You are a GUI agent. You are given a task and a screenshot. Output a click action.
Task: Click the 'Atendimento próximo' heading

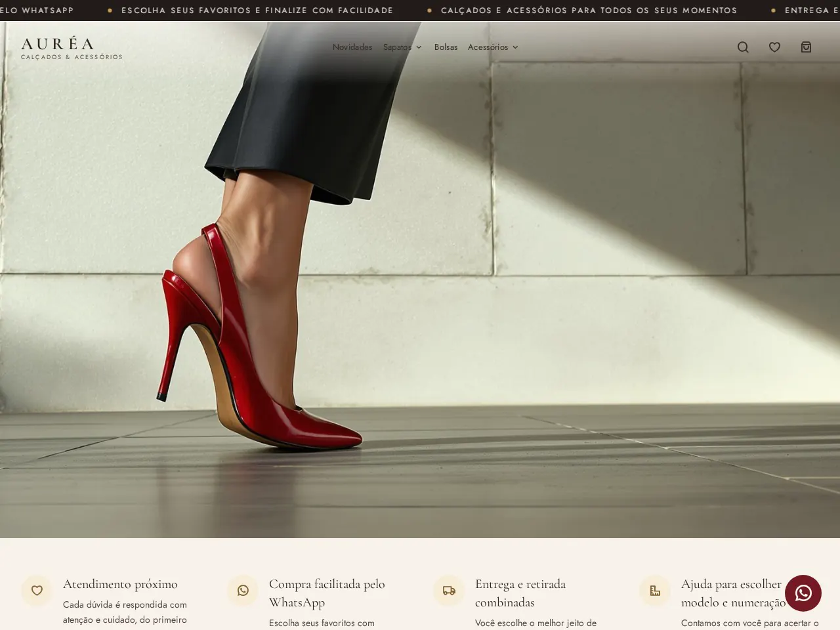120,584
